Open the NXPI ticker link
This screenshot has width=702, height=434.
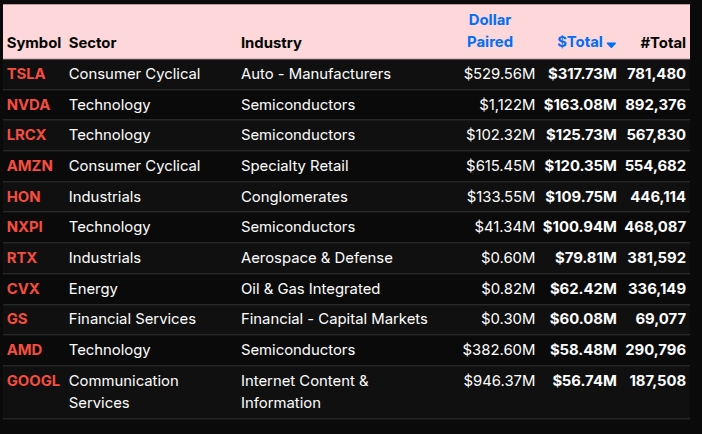click(26, 227)
